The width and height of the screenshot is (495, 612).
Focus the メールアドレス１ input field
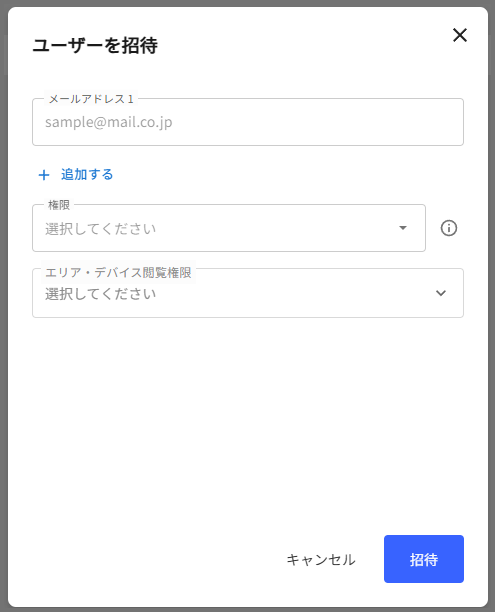tap(248, 122)
